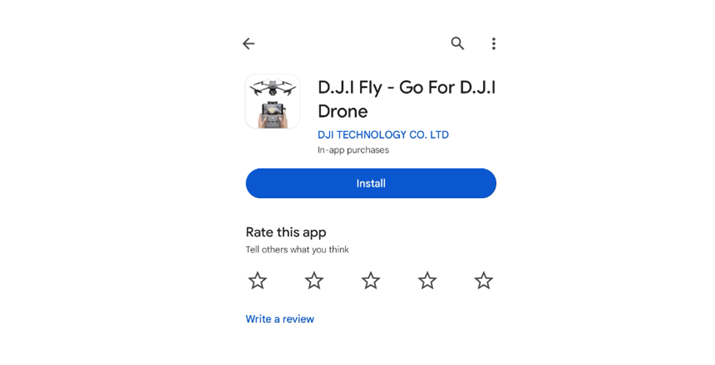Screen dimensions: 715x365
Task: Give the app a three-star rating
Action: [x=371, y=281]
